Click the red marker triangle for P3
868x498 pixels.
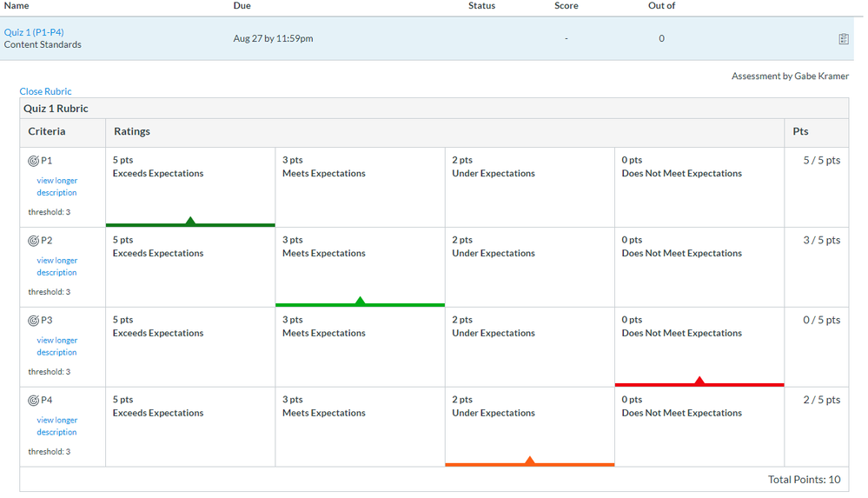coord(699,381)
